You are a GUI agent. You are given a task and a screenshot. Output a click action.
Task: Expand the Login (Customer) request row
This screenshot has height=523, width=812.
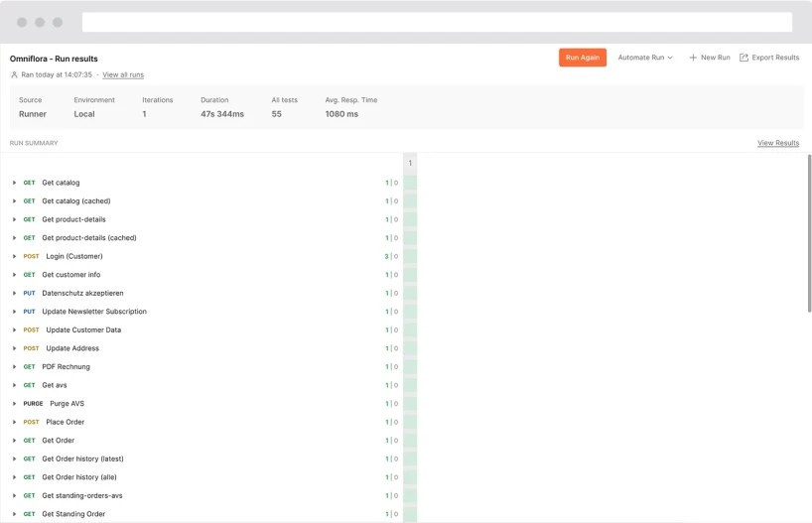tap(14, 256)
